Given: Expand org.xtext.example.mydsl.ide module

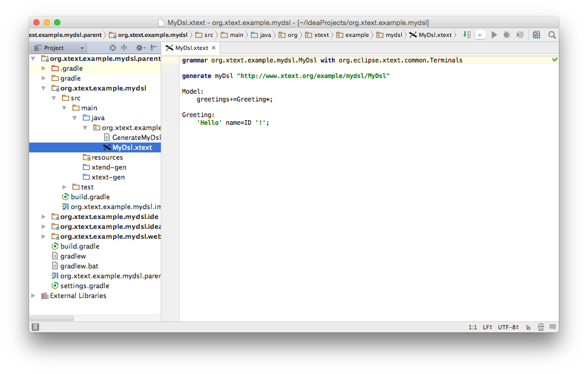Looking at the screenshot, I should coord(44,216).
